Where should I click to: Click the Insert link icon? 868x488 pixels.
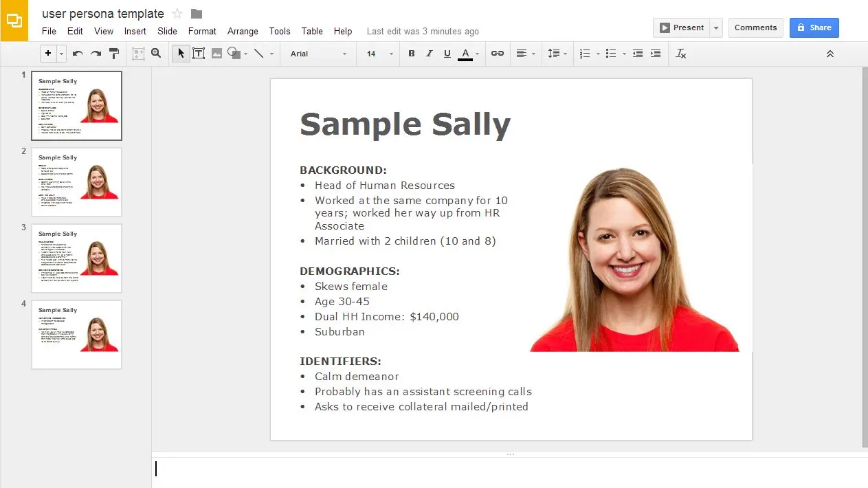click(498, 54)
